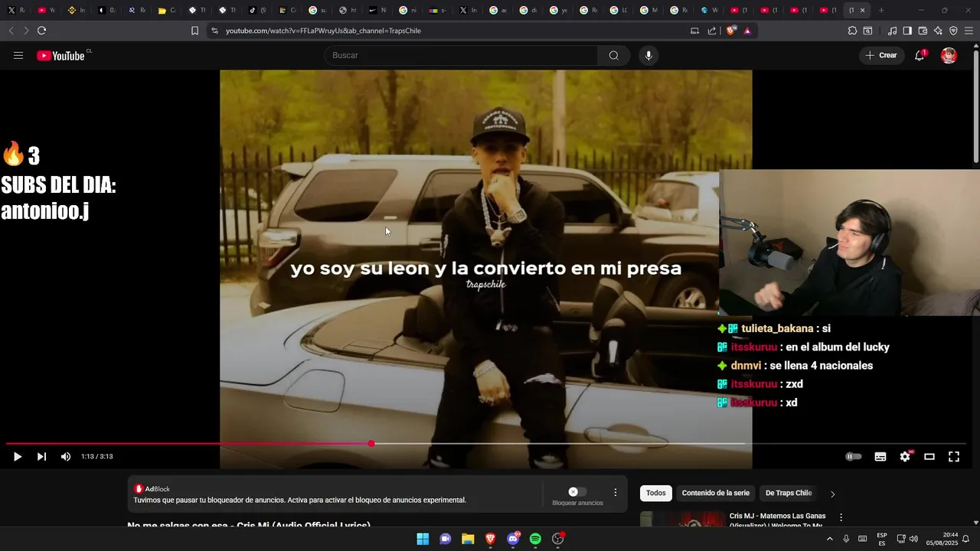Select the Todos filter chip
The height and width of the screenshot is (551, 980).
656,494
